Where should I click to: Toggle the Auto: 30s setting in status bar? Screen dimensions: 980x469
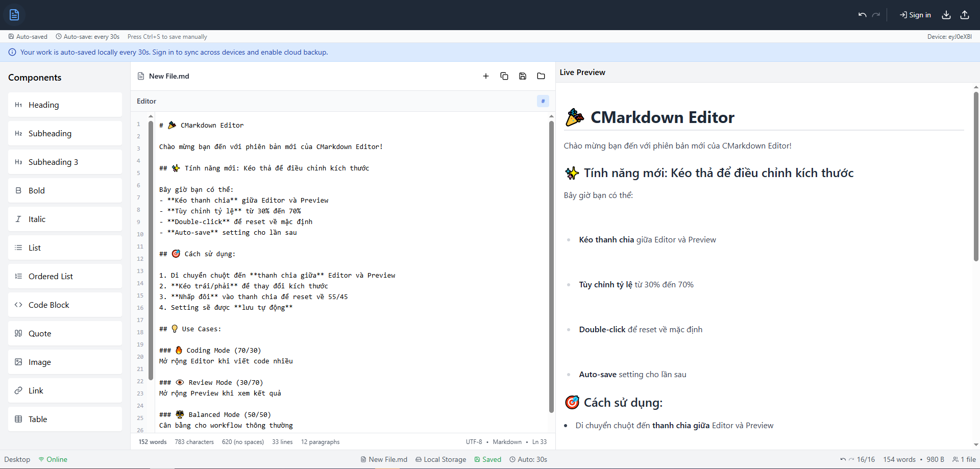pyautogui.click(x=528, y=459)
